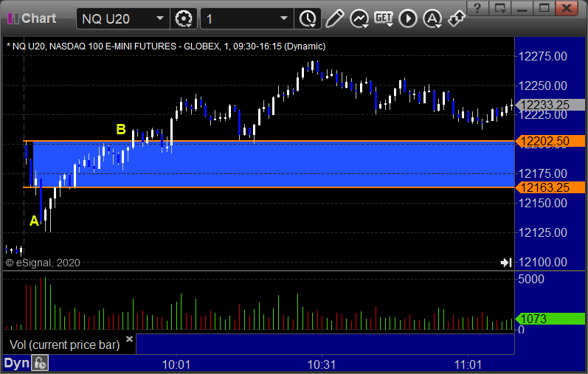Open the time template clock icon
The height and width of the screenshot is (374, 588).
click(x=308, y=18)
